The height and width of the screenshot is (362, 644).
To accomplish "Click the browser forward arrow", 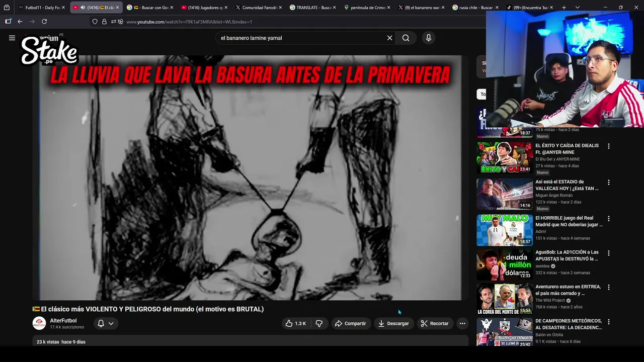I will (32, 22).
